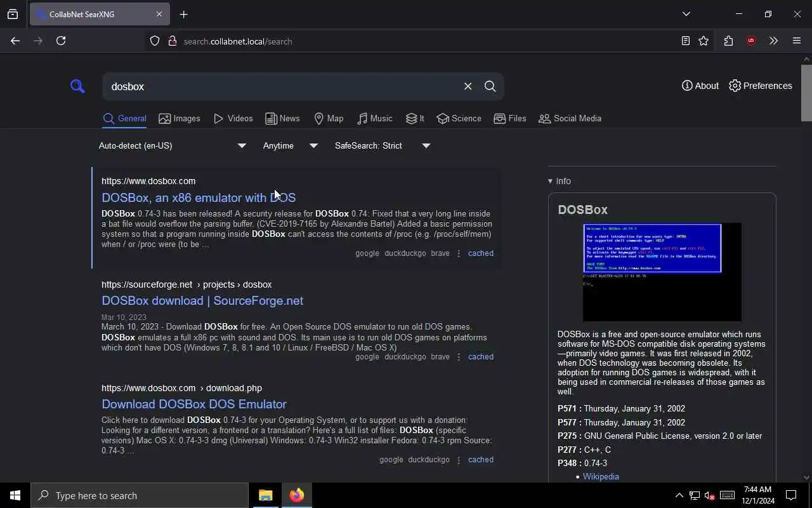This screenshot has width=812, height=508.
Task: Reload the current page
Action: (x=61, y=41)
